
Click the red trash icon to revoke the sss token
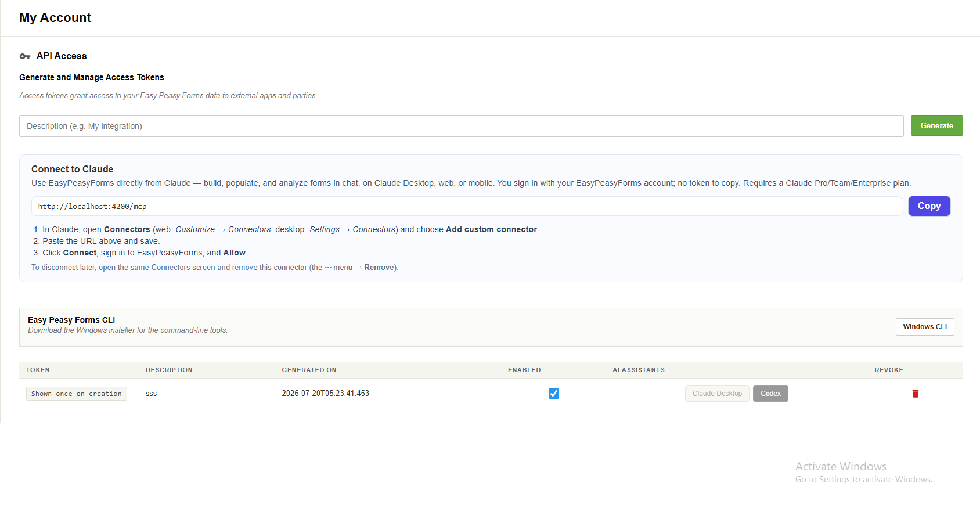pos(916,394)
